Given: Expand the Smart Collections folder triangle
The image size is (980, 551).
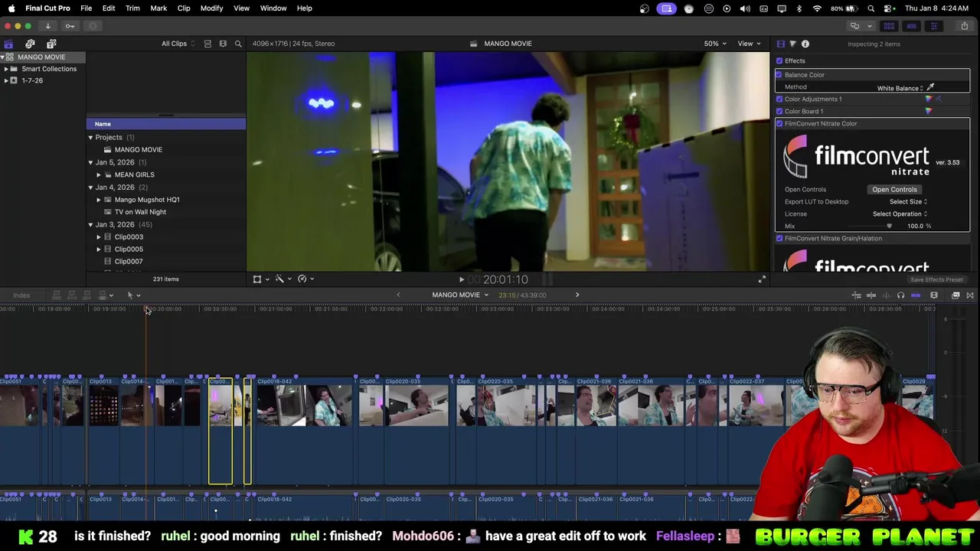Looking at the screenshot, I should [6, 69].
